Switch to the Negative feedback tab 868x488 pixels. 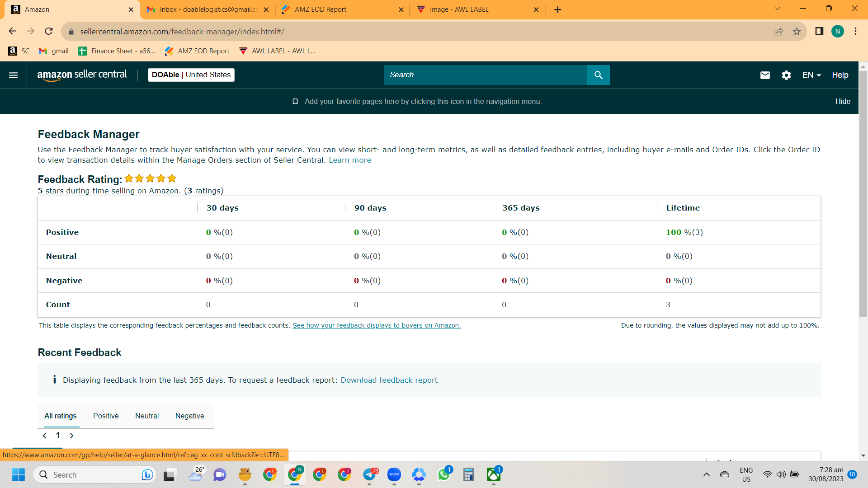[189, 416]
